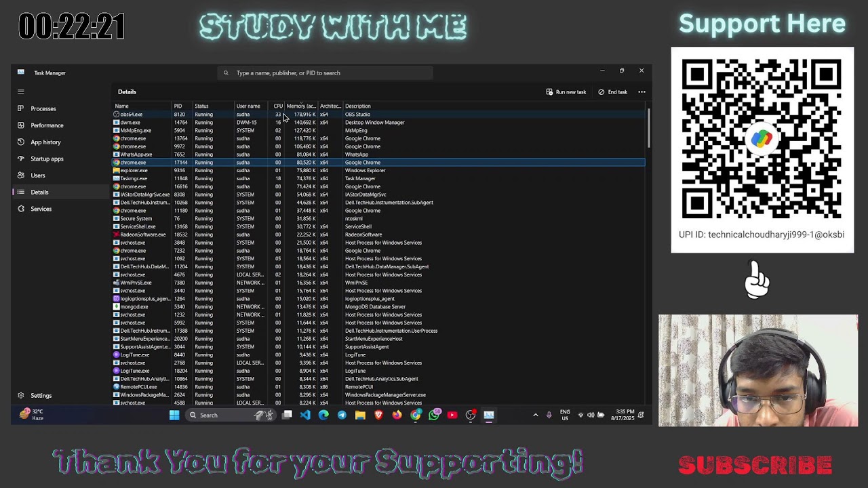The height and width of the screenshot is (488, 868).
Task: Open Microsoft Edge from taskbar
Action: (x=323, y=415)
